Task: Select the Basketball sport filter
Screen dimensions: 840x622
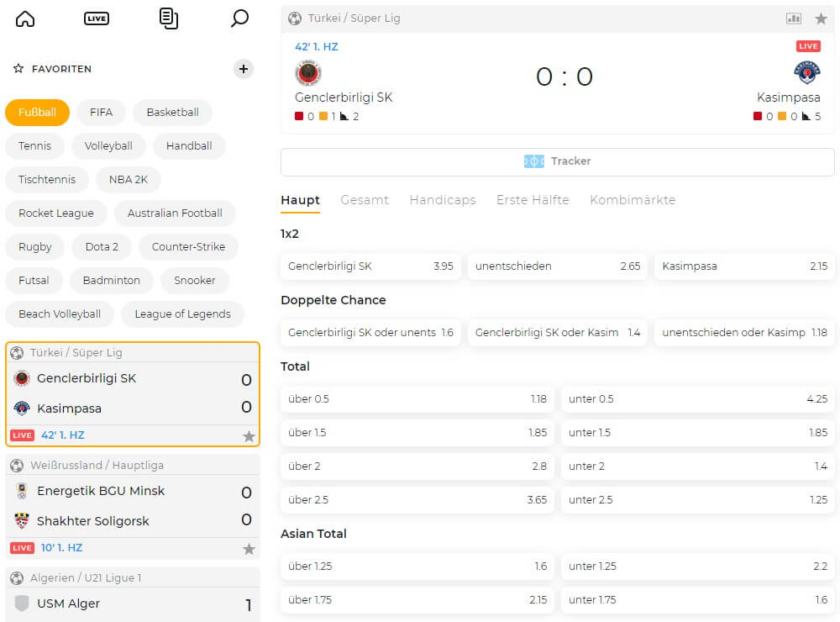Action: coord(172,113)
